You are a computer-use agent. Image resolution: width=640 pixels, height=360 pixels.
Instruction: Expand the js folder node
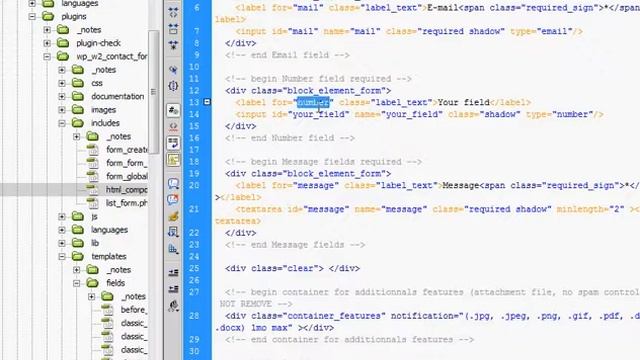pyautogui.click(x=62, y=216)
